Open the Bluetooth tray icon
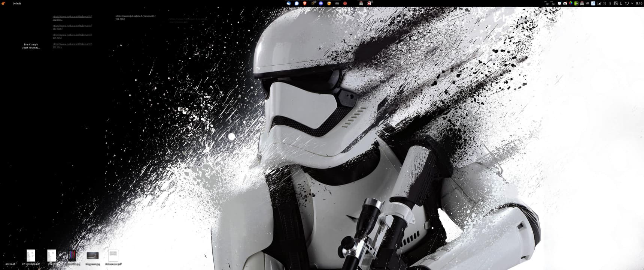Viewport: 644px width, 270px height. pyautogui.click(x=610, y=3)
